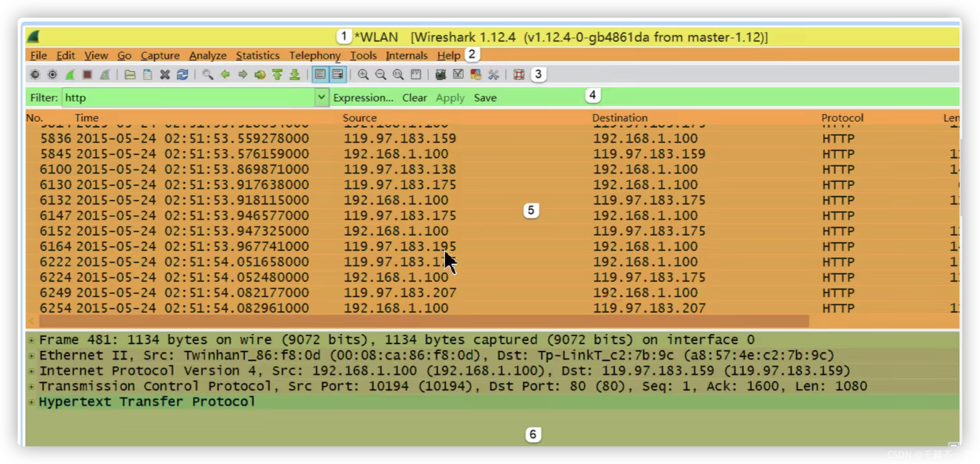Click the scrollbar's left arrow
This screenshot has width=980, height=464.
point(32,321)
